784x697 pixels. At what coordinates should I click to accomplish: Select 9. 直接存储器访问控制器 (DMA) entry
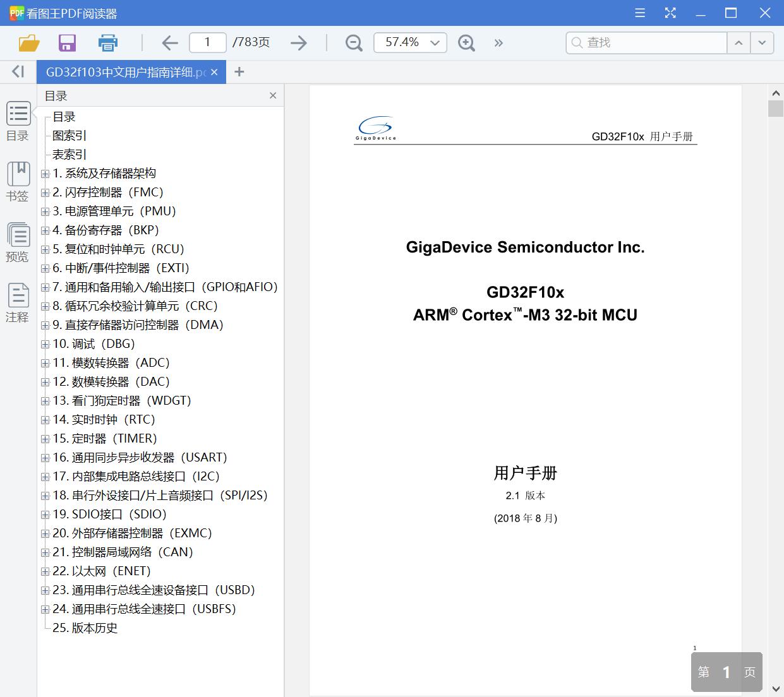tap(138, 325)
